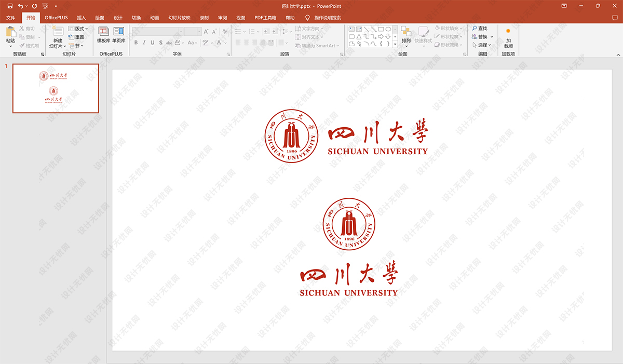Click Convert to SmartArt button
Viewport: 623px width, 364px height.
click(317, 45)
